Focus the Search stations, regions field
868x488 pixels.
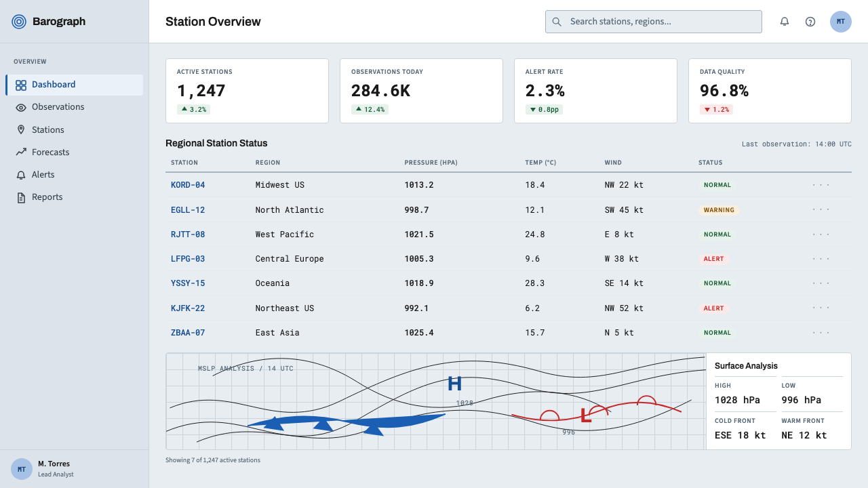[x=654, y=22]
